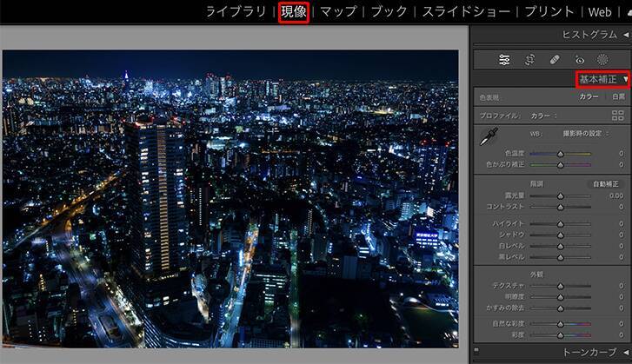Select the Crop overlay tool
Screen dimensions: 632x364
pyautogui.click(x=529, y=59)
